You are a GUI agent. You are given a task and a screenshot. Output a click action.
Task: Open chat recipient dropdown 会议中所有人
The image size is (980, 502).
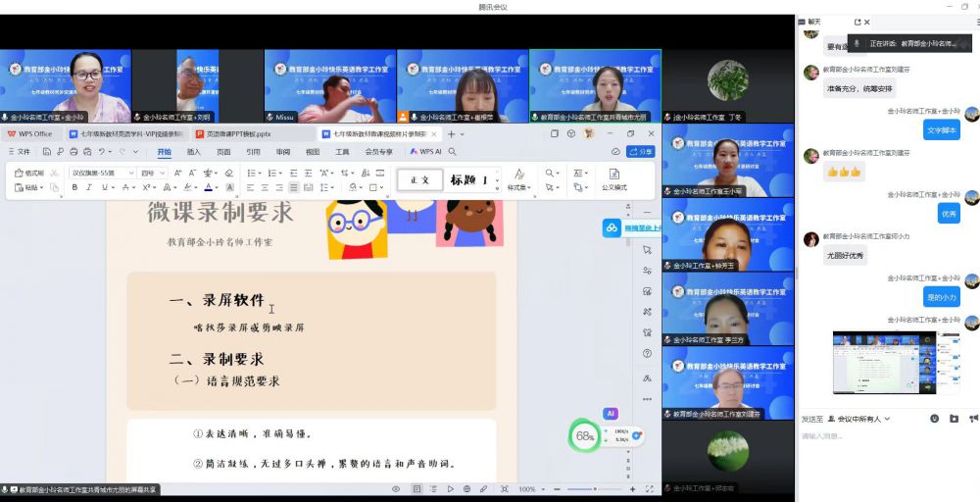point(859,419)
